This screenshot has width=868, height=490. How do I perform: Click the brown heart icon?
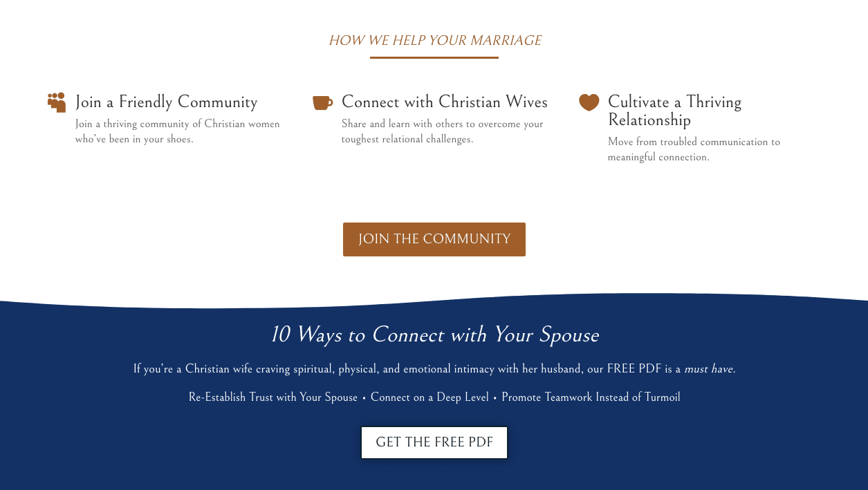pos(589,102)
